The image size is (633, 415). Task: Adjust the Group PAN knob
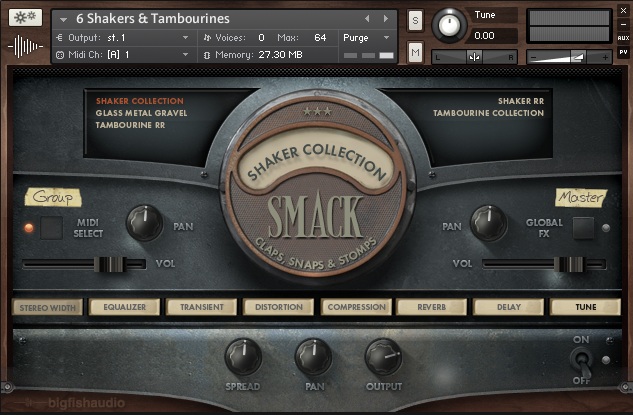tap(145, 223)
